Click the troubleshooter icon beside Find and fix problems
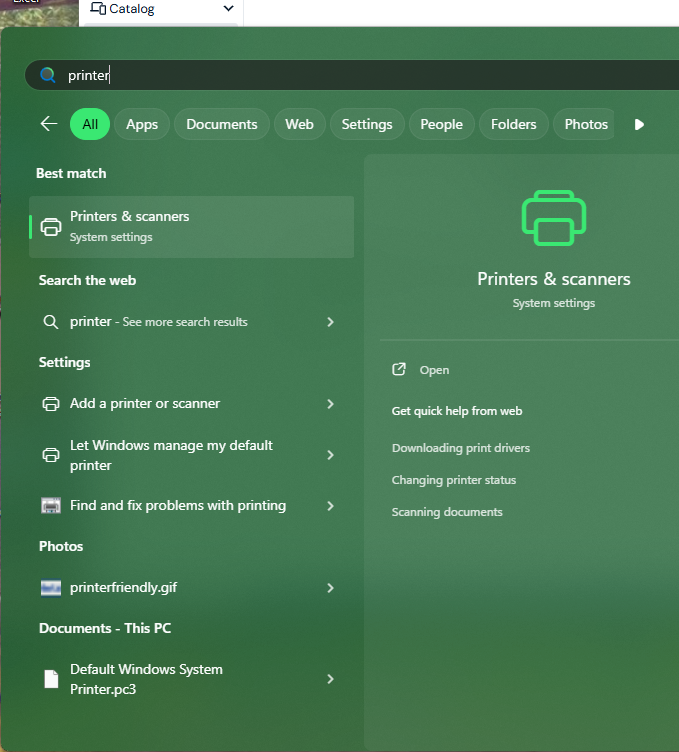The image size is (679, 752). (51, 505)
